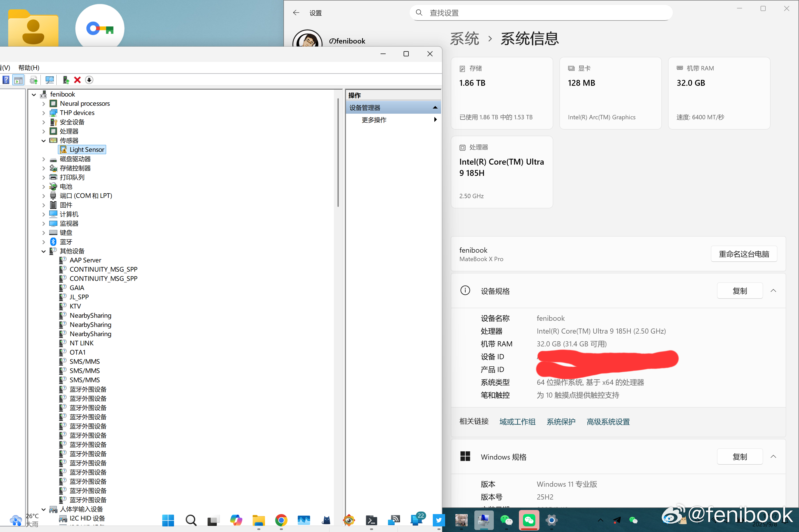
Task: Collapse the 其他设备 category
Action: click(x=44, y=251)
